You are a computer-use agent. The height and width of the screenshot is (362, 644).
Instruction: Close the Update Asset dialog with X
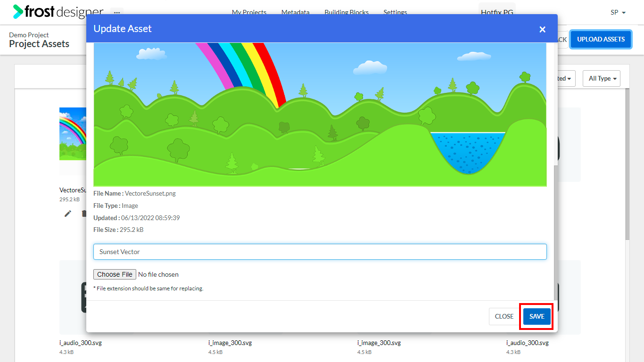[542, 29]
